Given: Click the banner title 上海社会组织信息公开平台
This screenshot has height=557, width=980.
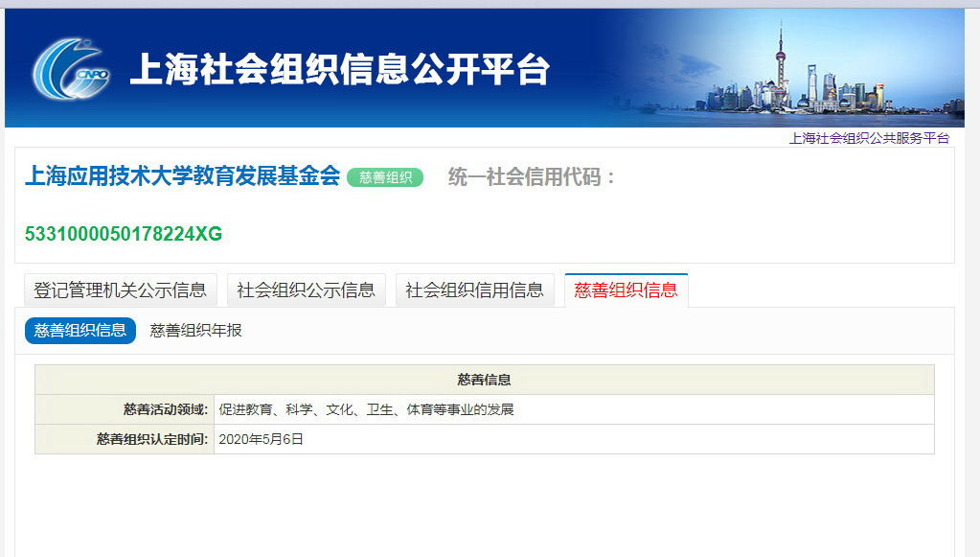Looking at the screenshot, I should pos(340,69).
